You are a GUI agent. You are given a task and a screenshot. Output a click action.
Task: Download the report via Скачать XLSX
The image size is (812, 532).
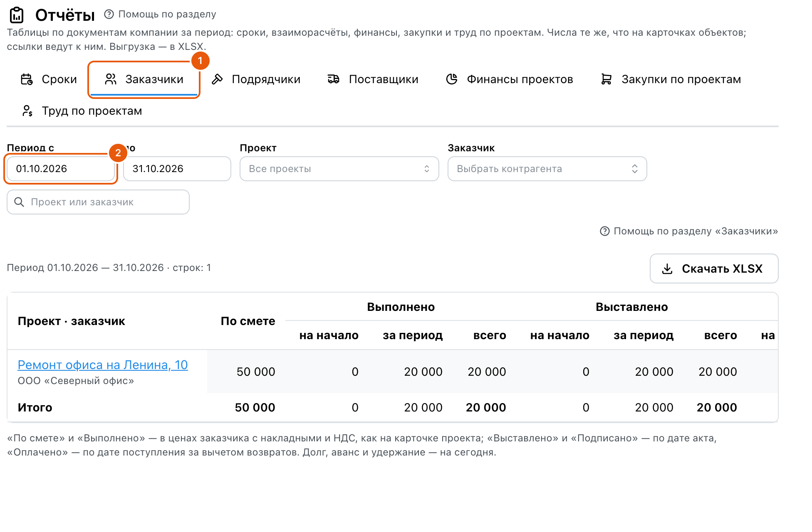pos(714,268)
